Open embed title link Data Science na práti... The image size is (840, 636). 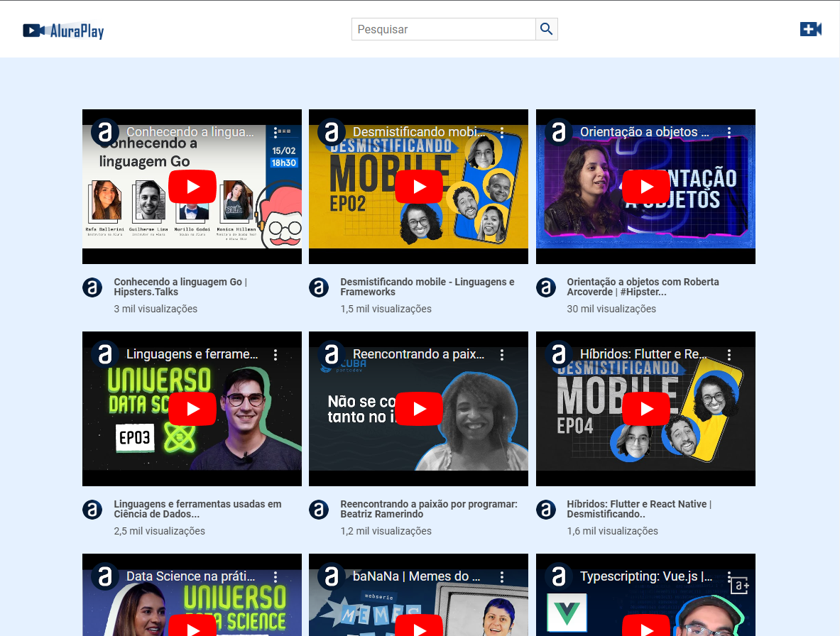[191, 576]
